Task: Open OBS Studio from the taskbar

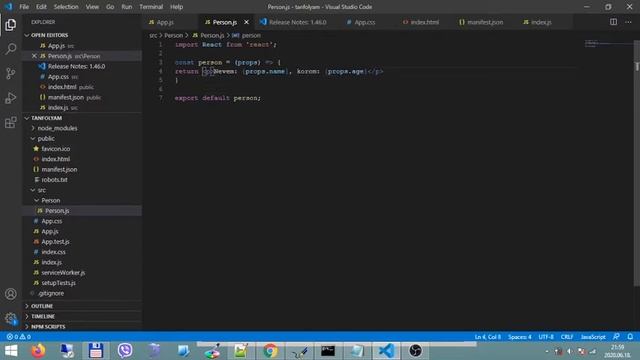Action: click(415, 351)
